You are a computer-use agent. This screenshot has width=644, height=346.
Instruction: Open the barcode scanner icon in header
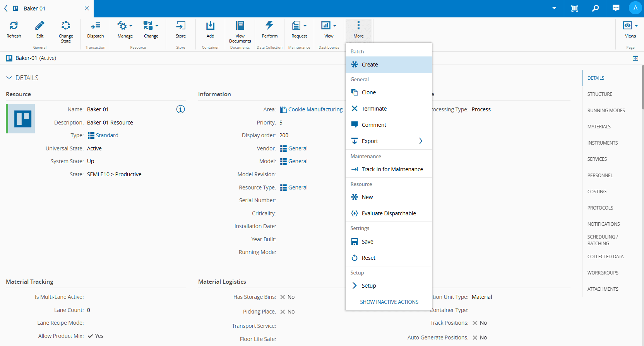click(x=575, y=8)
